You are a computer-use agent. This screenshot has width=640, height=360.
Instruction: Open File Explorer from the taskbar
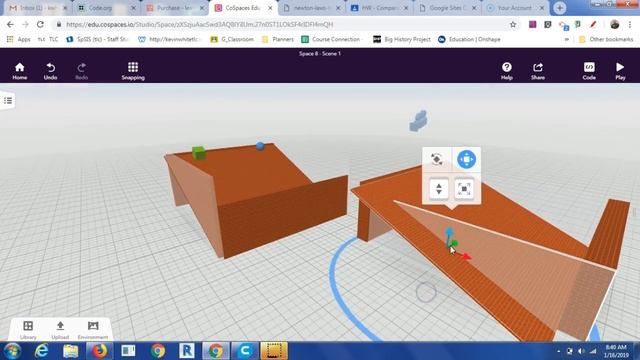pyautogui.click(x=70, y=351)
